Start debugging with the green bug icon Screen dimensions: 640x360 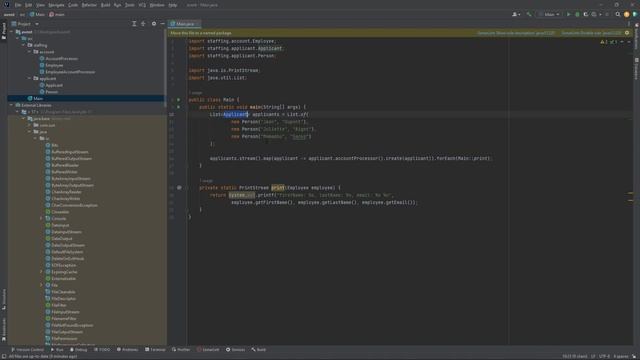coord(577,14)
